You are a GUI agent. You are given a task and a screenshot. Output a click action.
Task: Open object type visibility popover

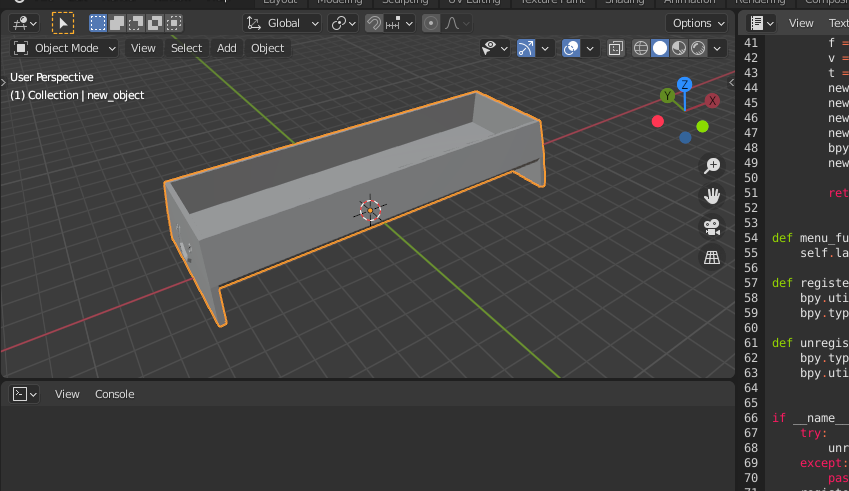[494, 48]
